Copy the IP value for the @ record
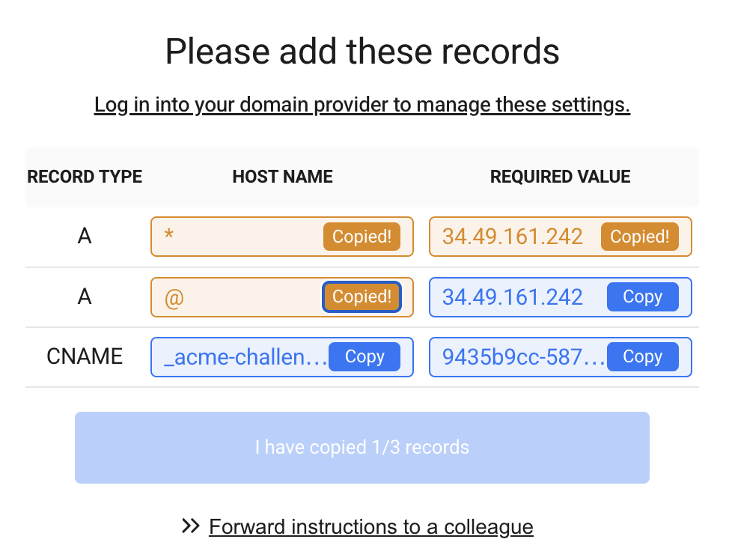Viewport: 729px width, 560px height. 642,296
